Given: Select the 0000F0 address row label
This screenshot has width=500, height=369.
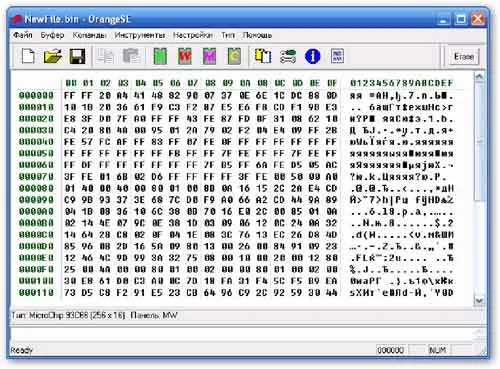Looking at the screenshot, I should click(x=36, y=269).
